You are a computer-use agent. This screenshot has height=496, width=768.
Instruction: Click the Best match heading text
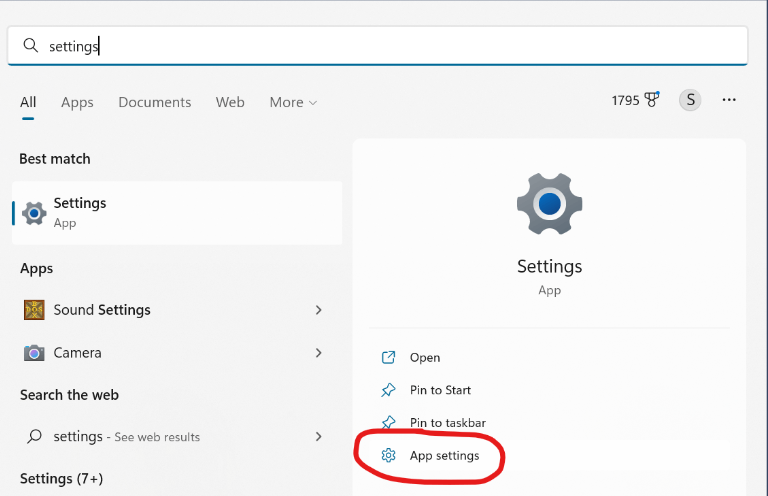(55, 159)
